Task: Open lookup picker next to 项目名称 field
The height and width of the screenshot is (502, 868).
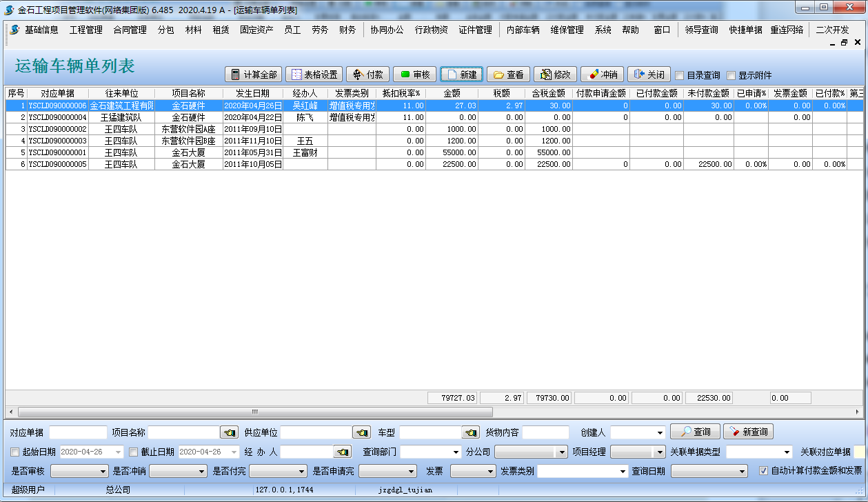Action: coord(229,432)
